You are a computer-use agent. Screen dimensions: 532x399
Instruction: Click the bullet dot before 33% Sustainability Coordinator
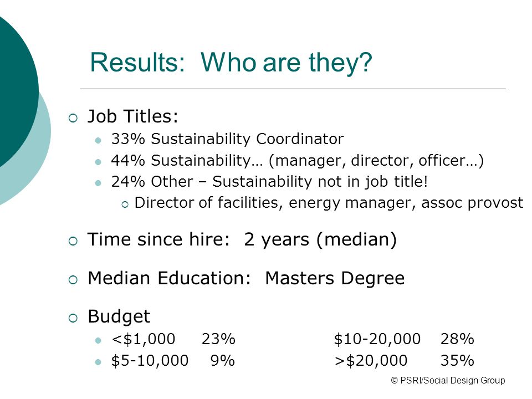tap(98, 140)
